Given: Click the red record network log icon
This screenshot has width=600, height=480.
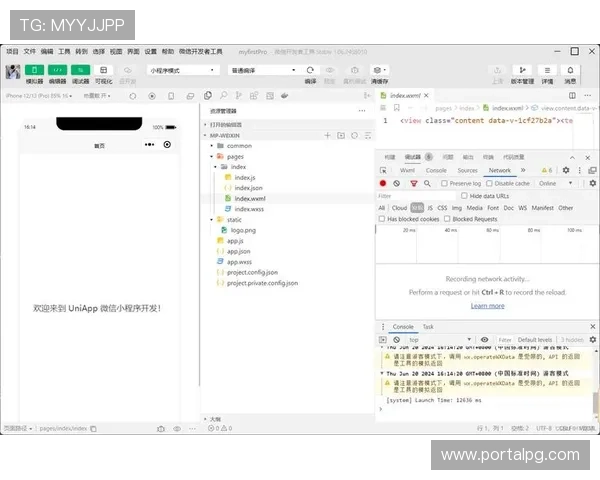Looking at the screenshot, I should click(x=383, y=184).
